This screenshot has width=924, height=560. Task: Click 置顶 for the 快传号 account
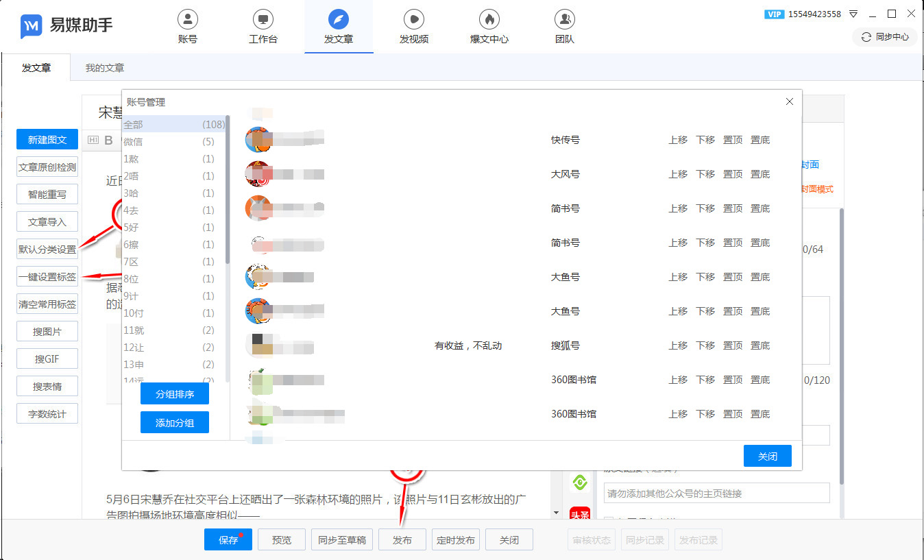tap(733, 140)
